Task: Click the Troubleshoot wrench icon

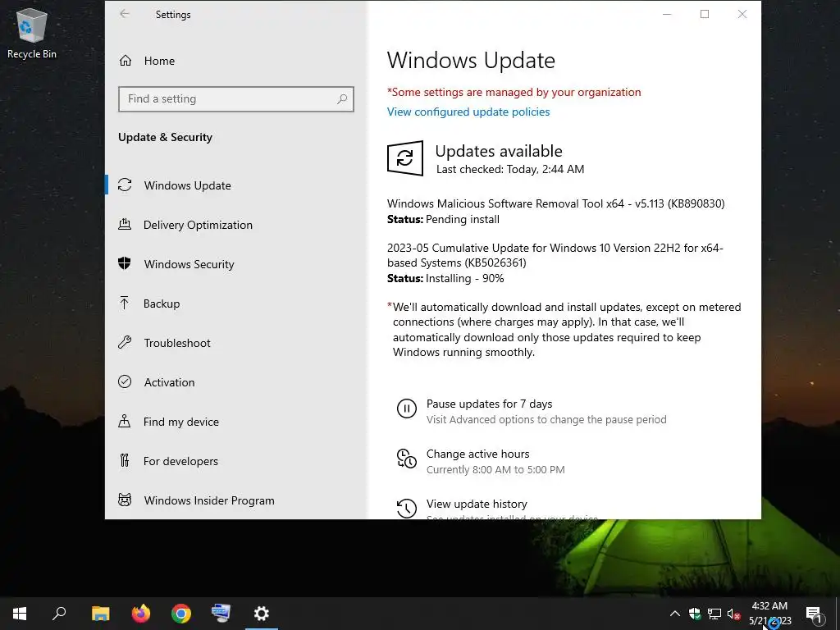Action: [x=125, y=342]
